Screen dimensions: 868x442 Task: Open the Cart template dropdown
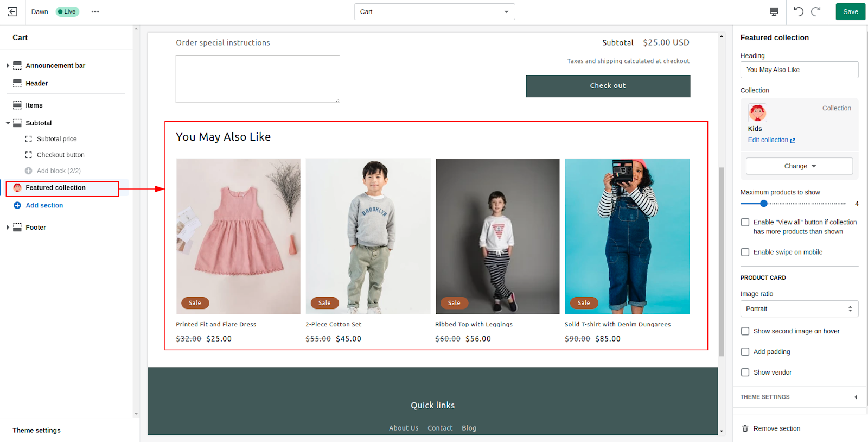434,11
